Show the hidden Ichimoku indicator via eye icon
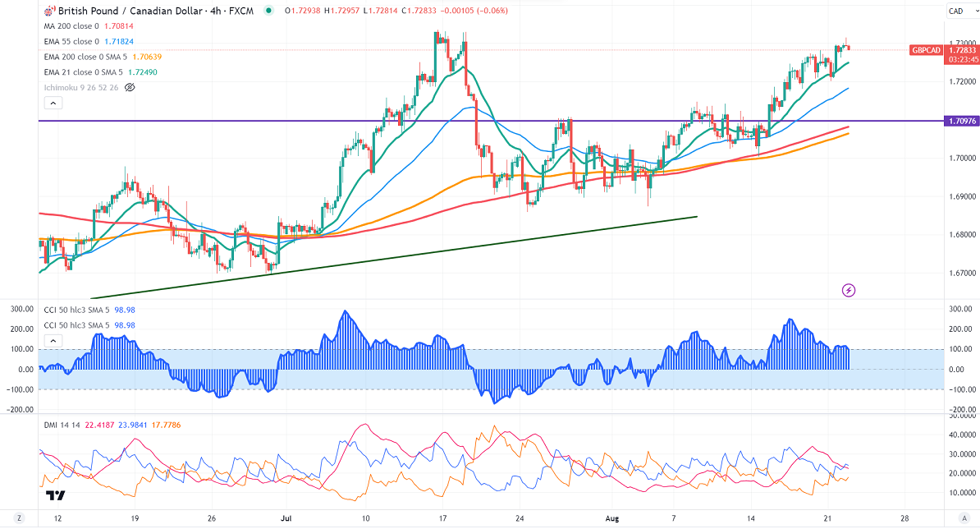The height and width of the screenshot is (529, 980). (x=130, y=88)
